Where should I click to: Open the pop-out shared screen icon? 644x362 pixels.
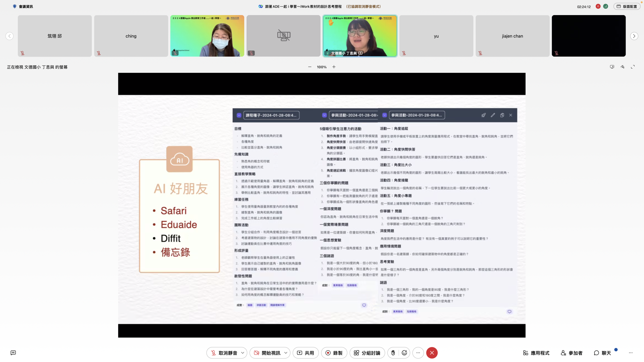tap(612, 67)
